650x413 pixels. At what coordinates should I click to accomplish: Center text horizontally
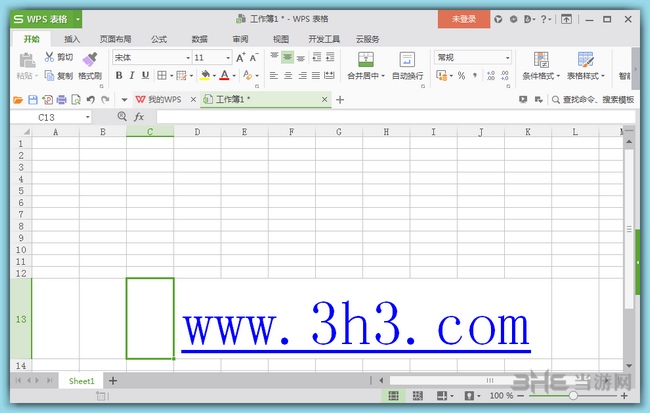pyautogui.click(x=288, y=75)
